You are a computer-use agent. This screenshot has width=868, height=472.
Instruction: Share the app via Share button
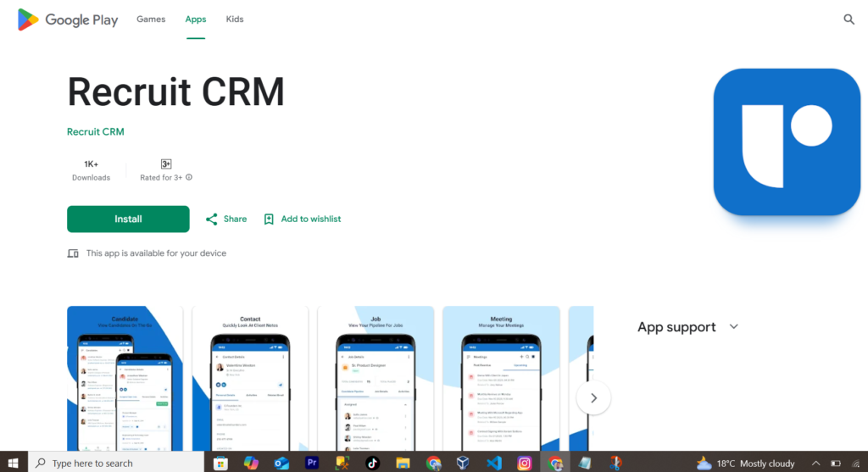point(225,219)
